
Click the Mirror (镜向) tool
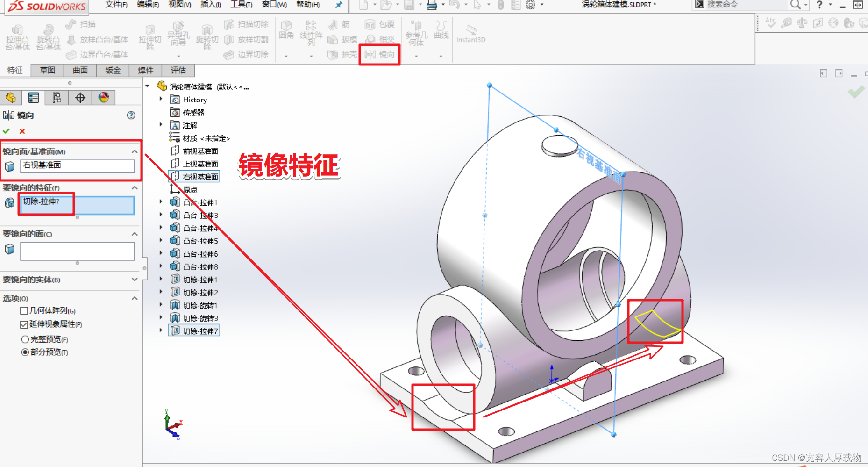pos(379,55)
